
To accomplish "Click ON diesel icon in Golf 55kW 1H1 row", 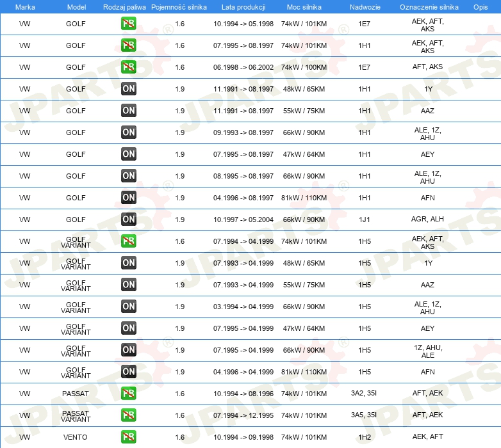I will tap(128, 111).
